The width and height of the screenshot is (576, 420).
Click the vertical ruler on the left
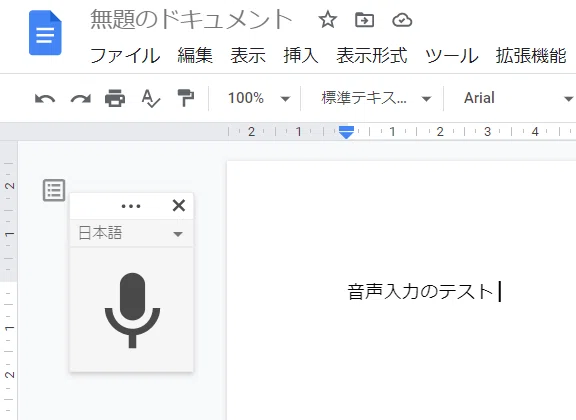click(9, 280)
